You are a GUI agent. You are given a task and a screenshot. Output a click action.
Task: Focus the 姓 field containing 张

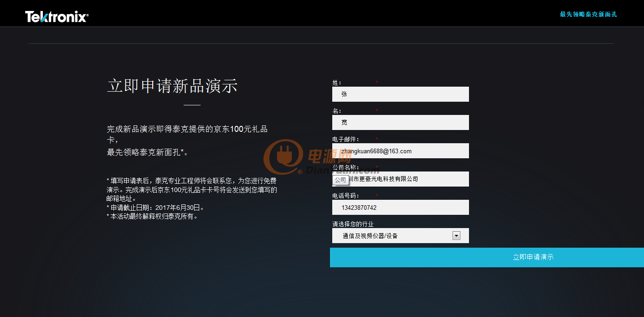[x=401, y=94]
